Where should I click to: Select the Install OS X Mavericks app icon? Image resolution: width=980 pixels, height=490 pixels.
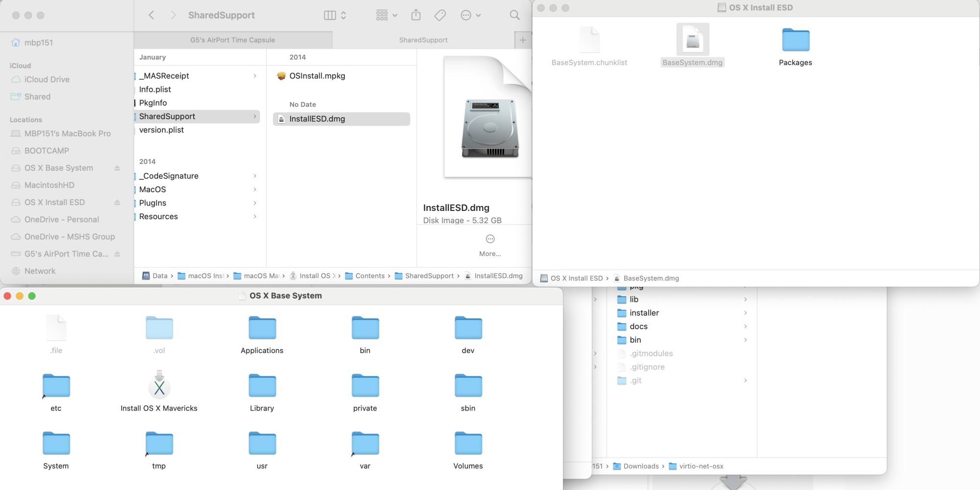point(159,385)
